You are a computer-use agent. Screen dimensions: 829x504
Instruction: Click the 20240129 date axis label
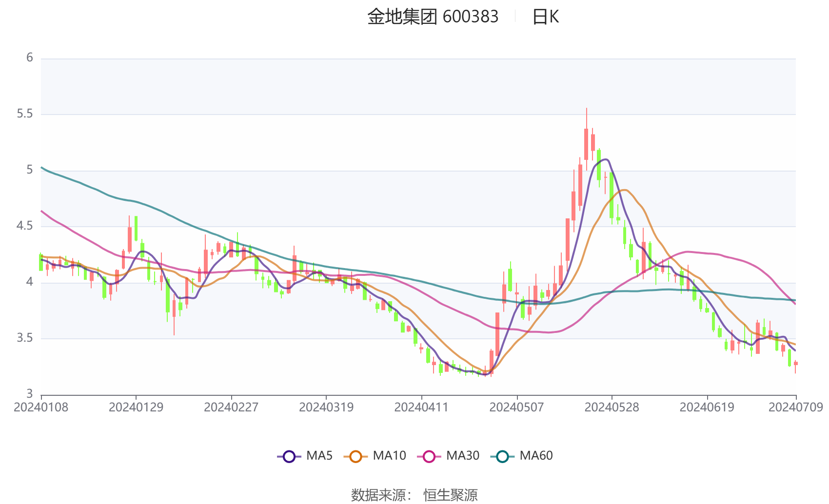(x=136, y=407)
